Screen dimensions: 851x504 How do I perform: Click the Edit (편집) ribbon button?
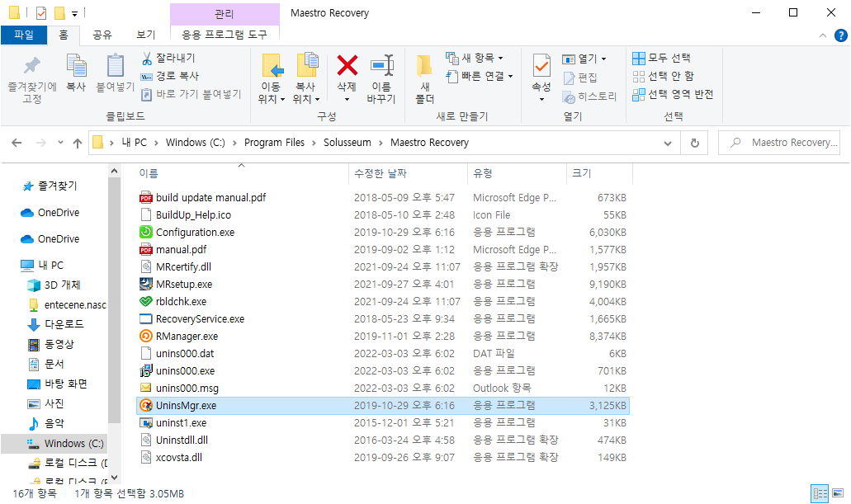coord(579,78)
